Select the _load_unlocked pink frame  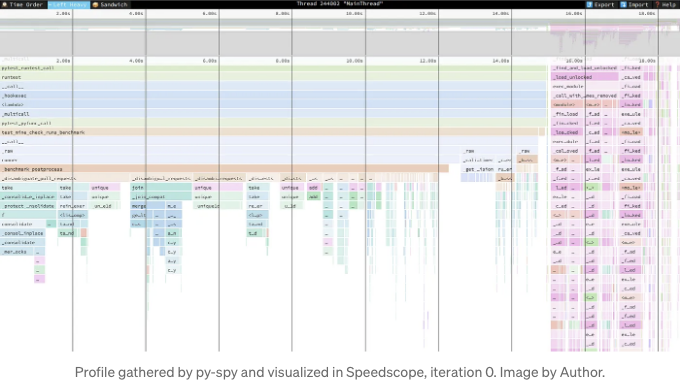585,77
